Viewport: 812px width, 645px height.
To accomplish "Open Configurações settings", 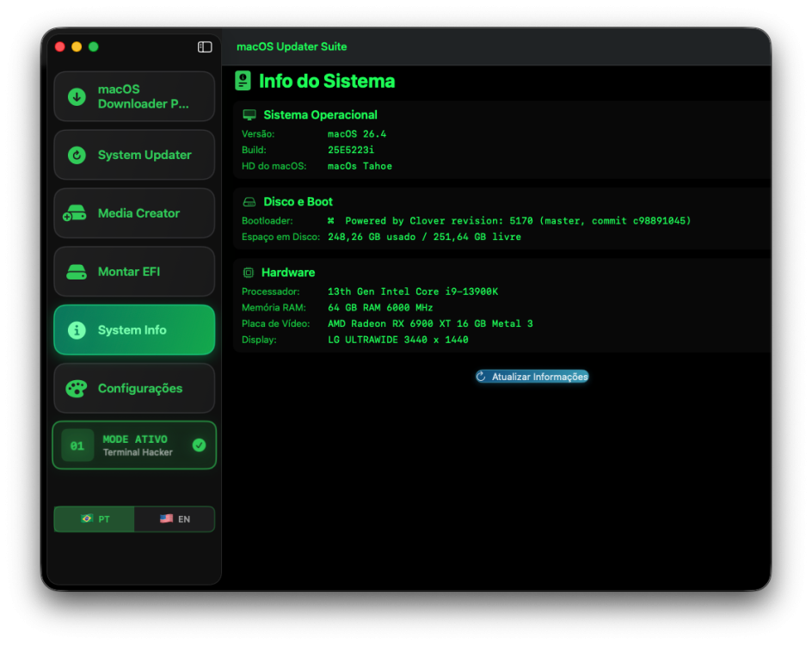I will 134,388.
